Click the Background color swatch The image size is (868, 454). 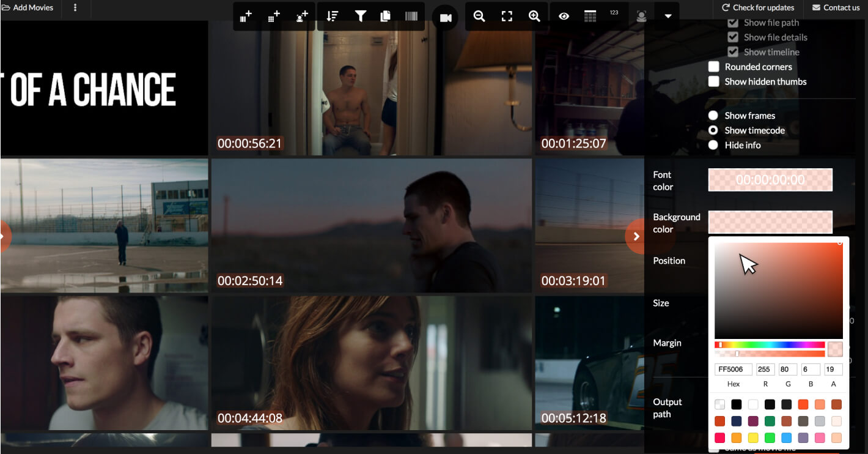coord(770,222)
